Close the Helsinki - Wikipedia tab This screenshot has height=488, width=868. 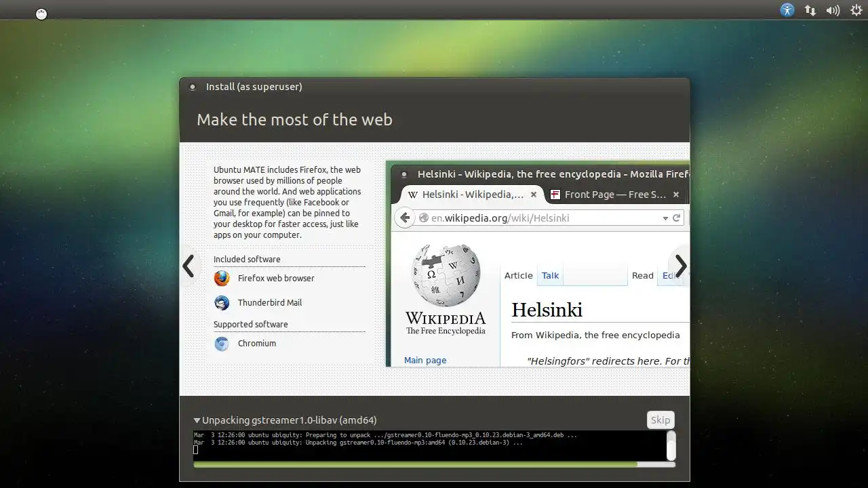(534, 195)
